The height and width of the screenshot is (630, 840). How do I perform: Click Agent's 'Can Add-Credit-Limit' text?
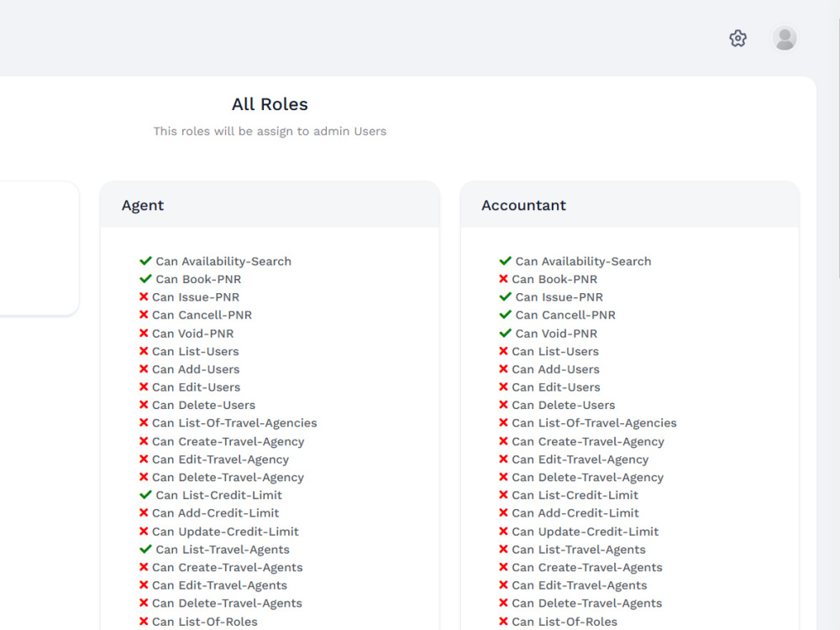tap(215, 513)
